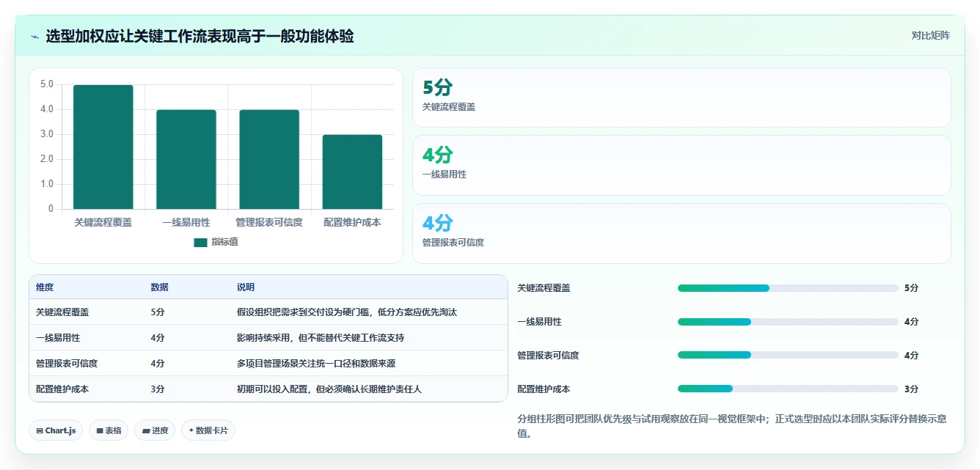Click the 进度 tag chip
This screenshot has height=470, width=980.
(x=155, y=430)
